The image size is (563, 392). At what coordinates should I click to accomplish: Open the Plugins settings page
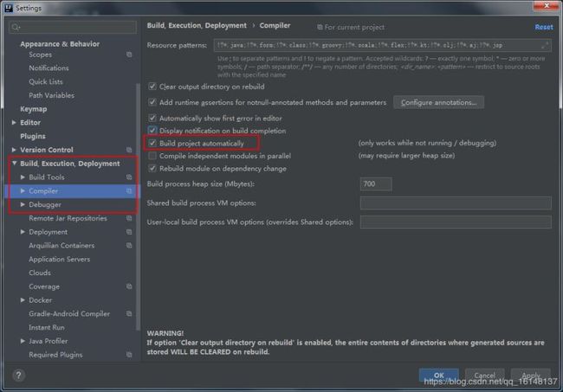(x=33, y=136)
